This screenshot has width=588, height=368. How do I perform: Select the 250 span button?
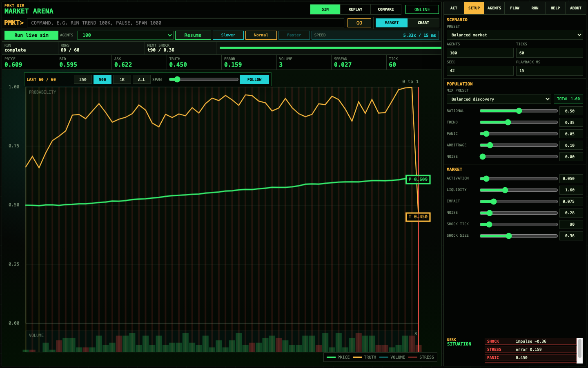[83, 79]
